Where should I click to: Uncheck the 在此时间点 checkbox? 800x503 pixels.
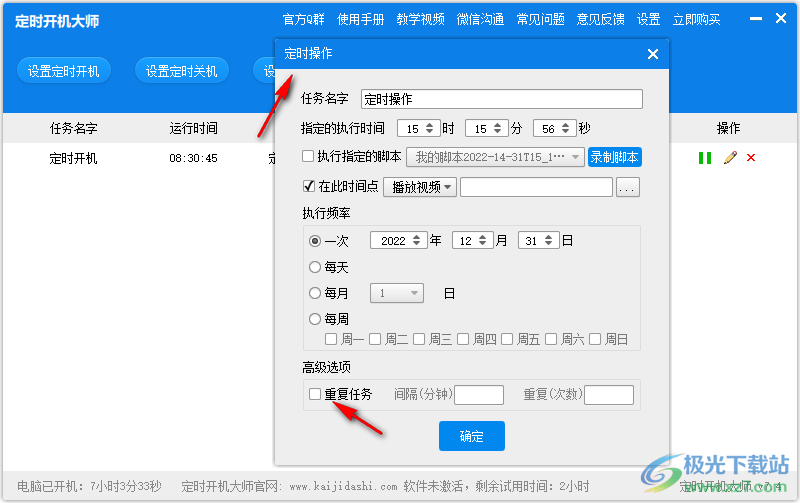(308, 186)
